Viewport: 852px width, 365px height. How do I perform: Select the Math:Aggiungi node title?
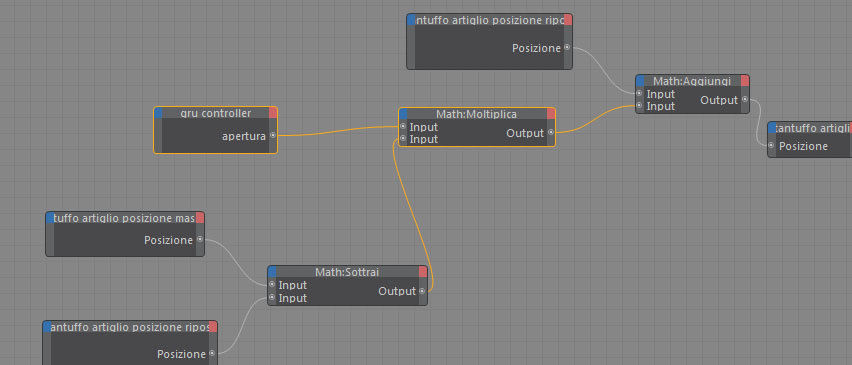click(x=692, y=81)
